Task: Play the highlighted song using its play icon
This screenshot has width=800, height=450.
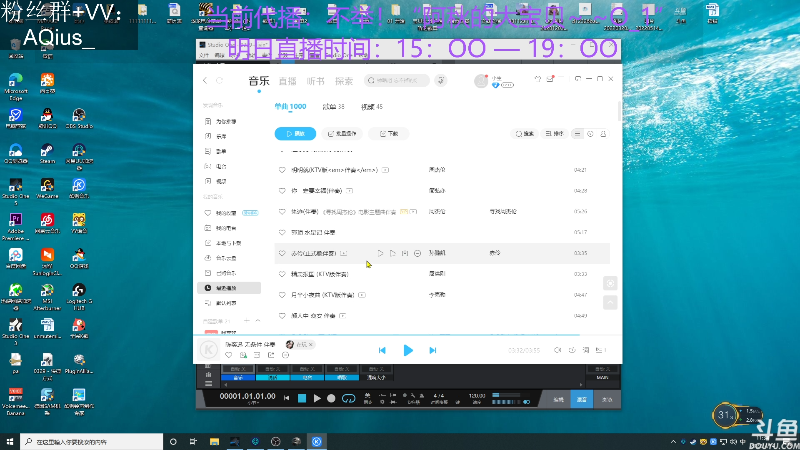Action: click(x=380, y=253)
